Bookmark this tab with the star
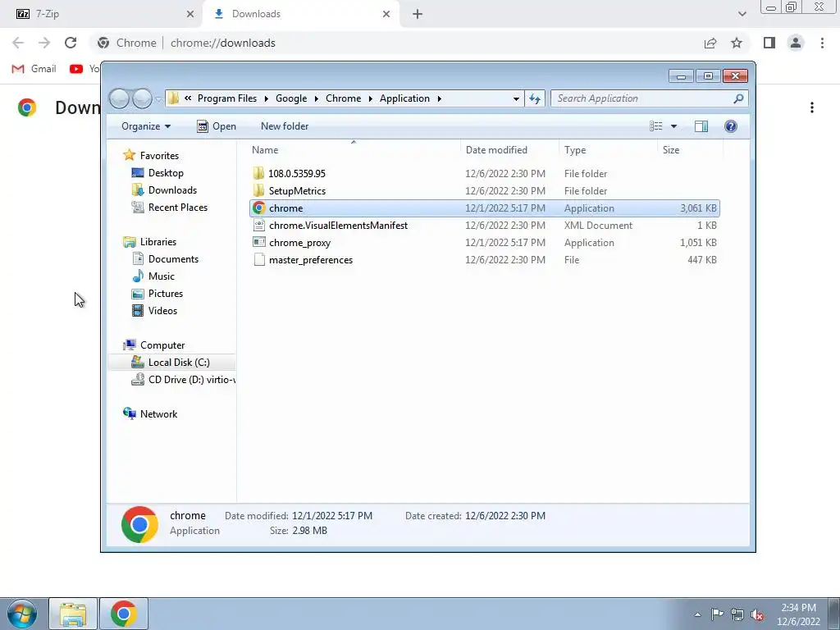 point(737,43)
